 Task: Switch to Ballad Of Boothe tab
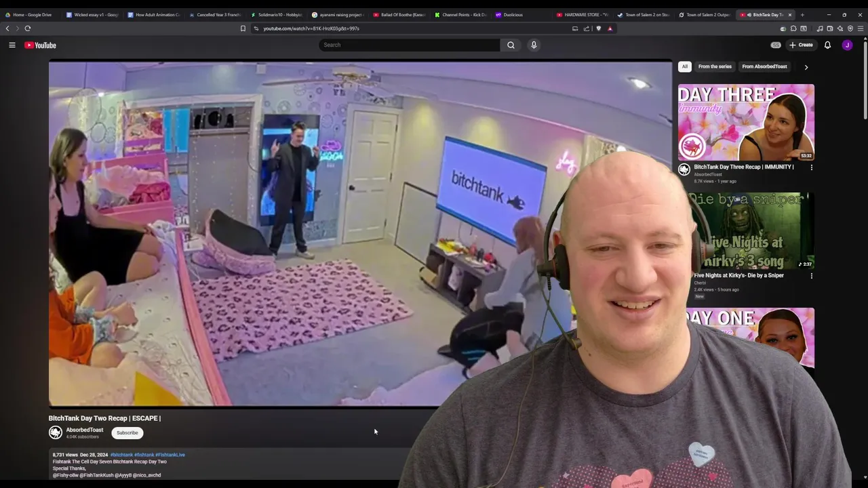pos(399,14)
